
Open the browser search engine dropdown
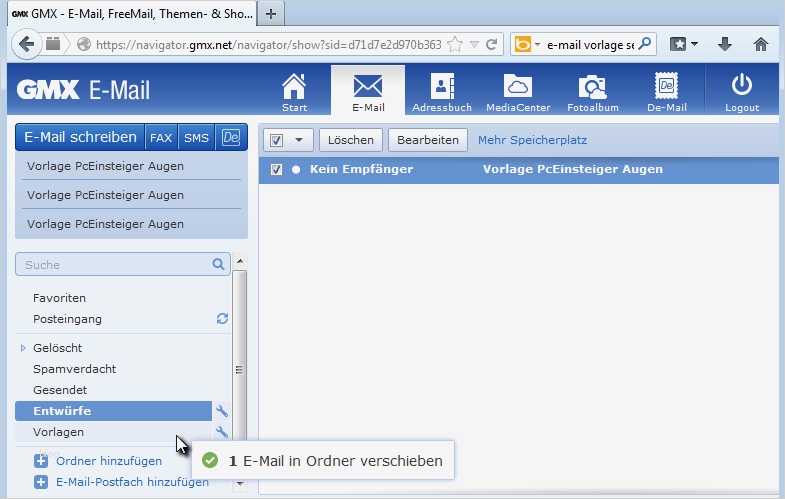(x=537, y=45)
